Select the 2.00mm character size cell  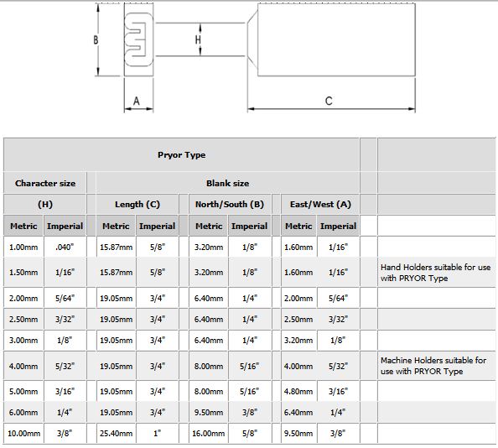23,299
